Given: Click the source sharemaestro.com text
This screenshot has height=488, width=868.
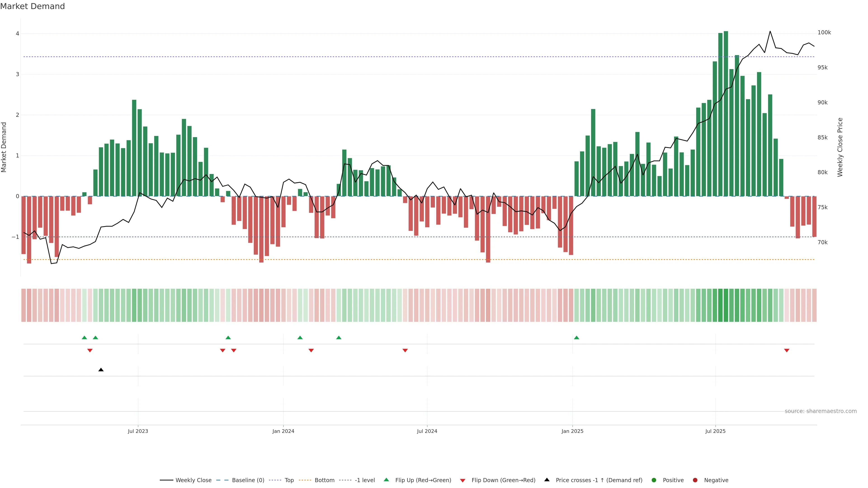Looking at the screenshot, I should [821, 411].
